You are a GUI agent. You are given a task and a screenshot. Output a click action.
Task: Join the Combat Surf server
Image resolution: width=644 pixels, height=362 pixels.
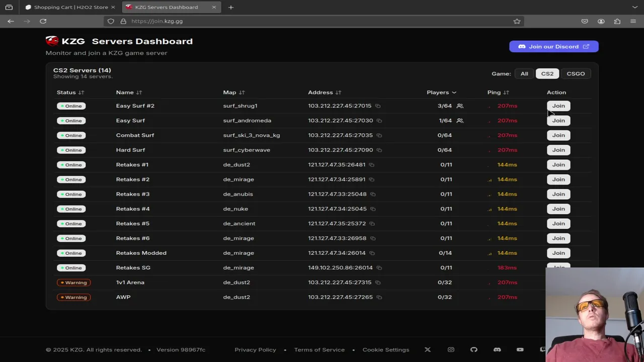(x=558, y=135)
